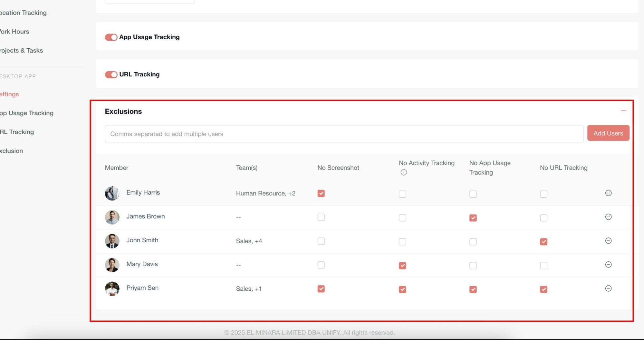644x340 pixels.
Task: Click the Add Users button
Action: pos(608,133)
